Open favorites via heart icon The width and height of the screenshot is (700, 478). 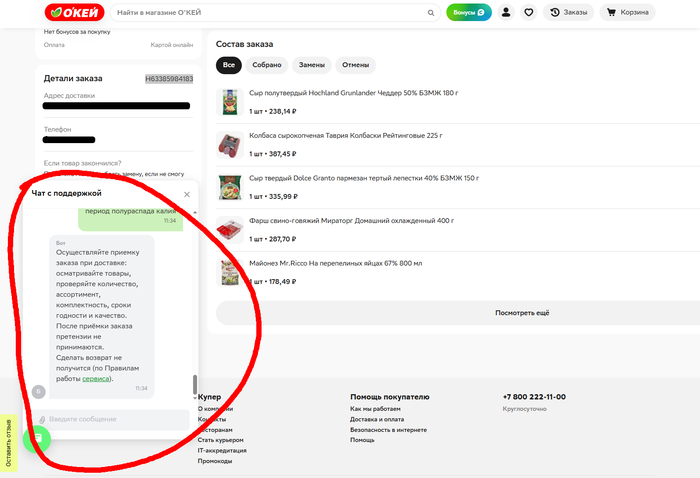[529, 13]
